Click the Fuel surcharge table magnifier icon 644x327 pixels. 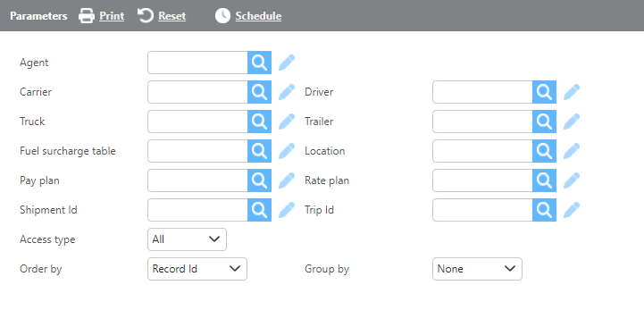(259, 151)
